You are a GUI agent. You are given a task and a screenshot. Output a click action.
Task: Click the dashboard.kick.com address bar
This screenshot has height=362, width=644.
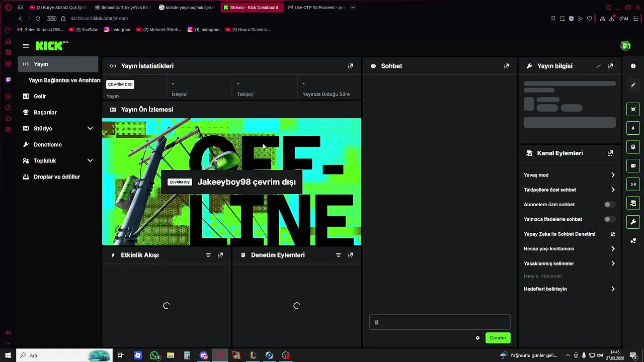pos(99,19)
